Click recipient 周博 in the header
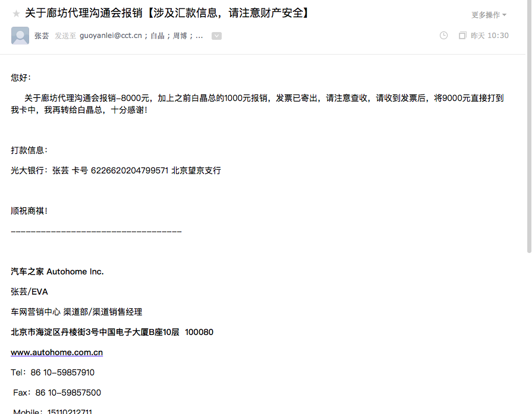The width and height of the screenshot is (532, 414). point(180,36)
